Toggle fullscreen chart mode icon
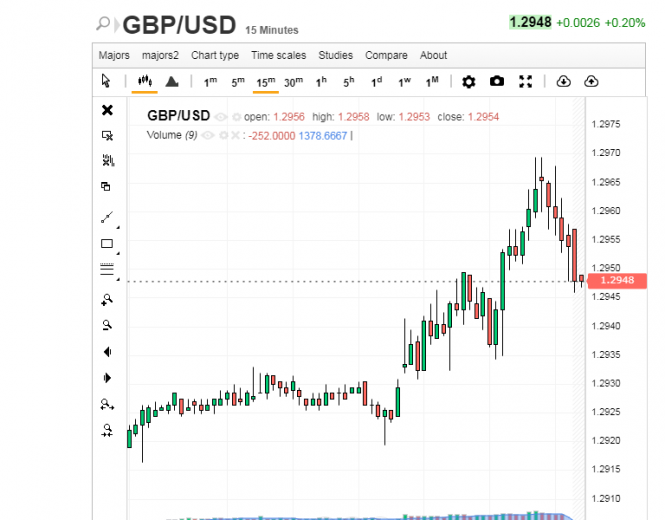 point(525,81)
